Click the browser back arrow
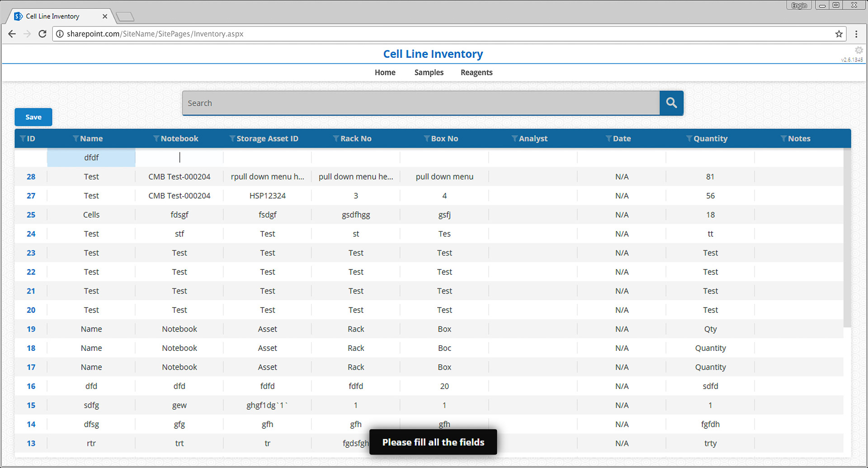This screenshot has width=868, height=468. click(x=12, y=34)
